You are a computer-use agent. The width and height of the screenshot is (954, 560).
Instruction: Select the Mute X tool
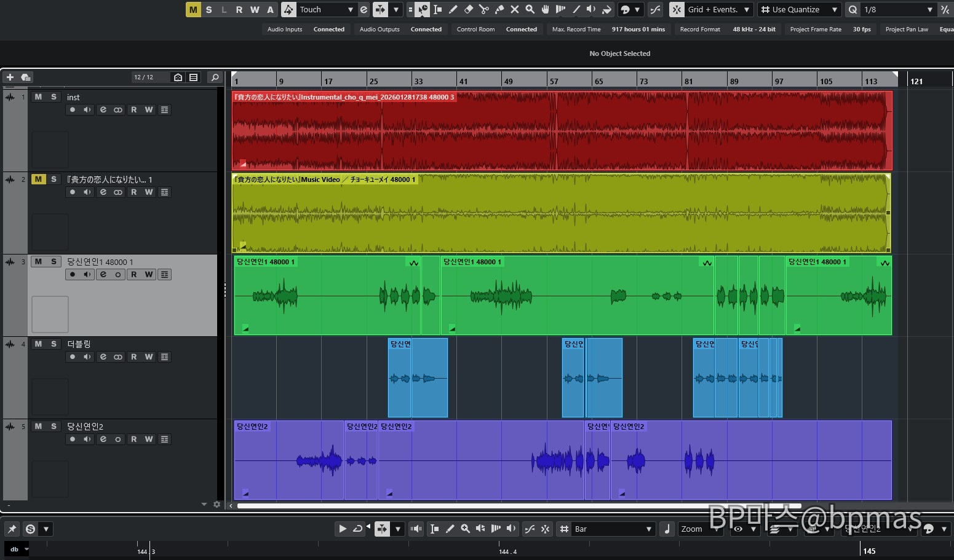pyautogui.click(x=515, y=9)
